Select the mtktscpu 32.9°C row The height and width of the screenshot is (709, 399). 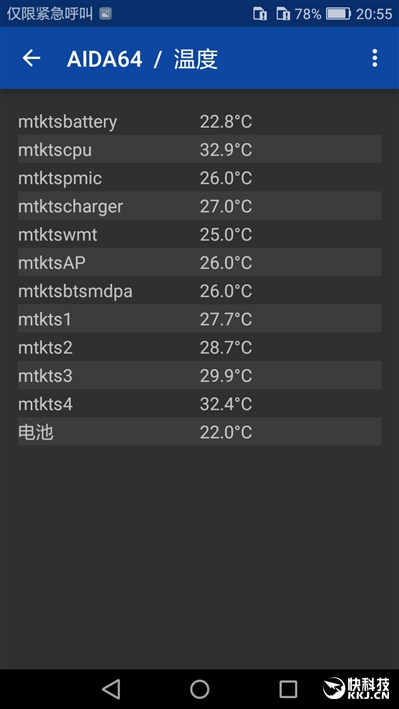click(x=200, y=149)
